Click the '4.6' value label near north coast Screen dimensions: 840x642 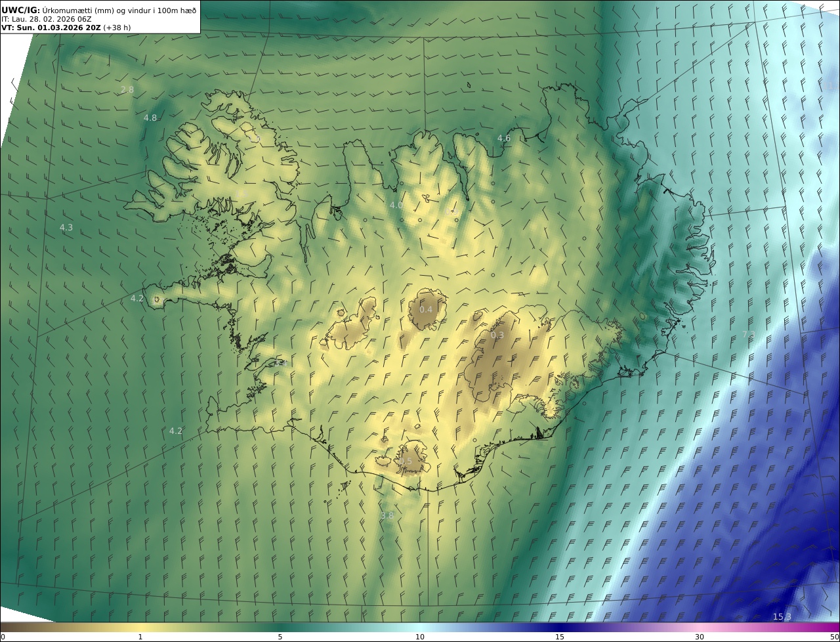pos(503,138)
